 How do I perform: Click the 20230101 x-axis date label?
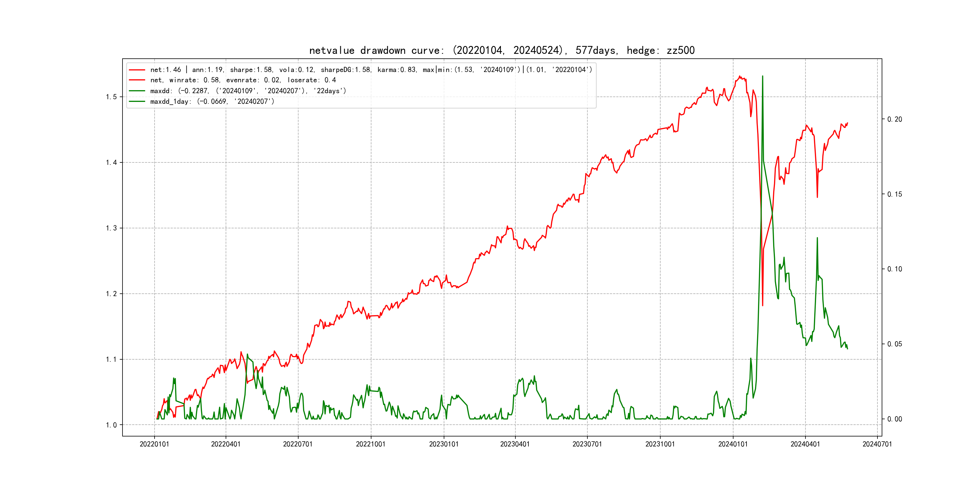tap(444, 444)
